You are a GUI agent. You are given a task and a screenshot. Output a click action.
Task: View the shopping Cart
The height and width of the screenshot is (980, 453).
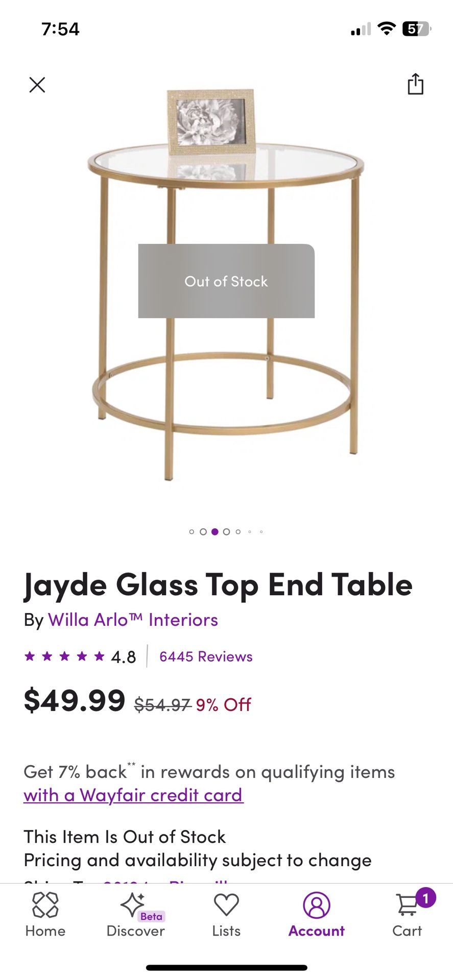coord(407,915)
